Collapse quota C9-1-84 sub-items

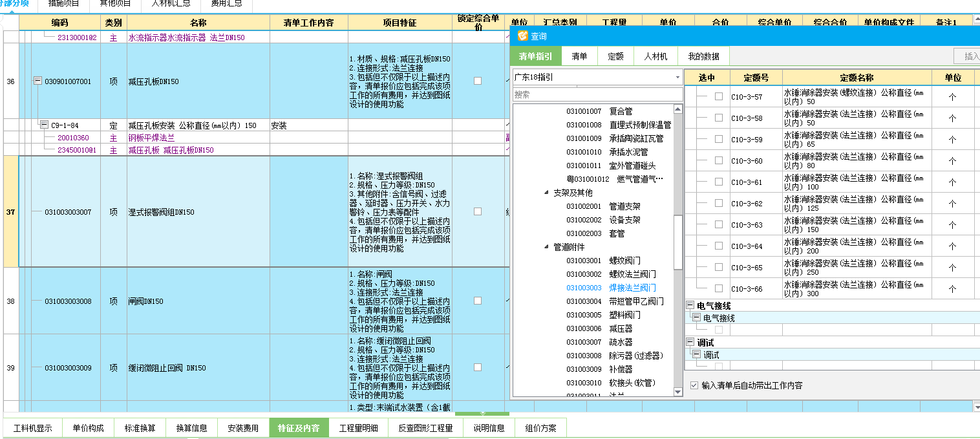pyautogui.click(x=44, y=125)
